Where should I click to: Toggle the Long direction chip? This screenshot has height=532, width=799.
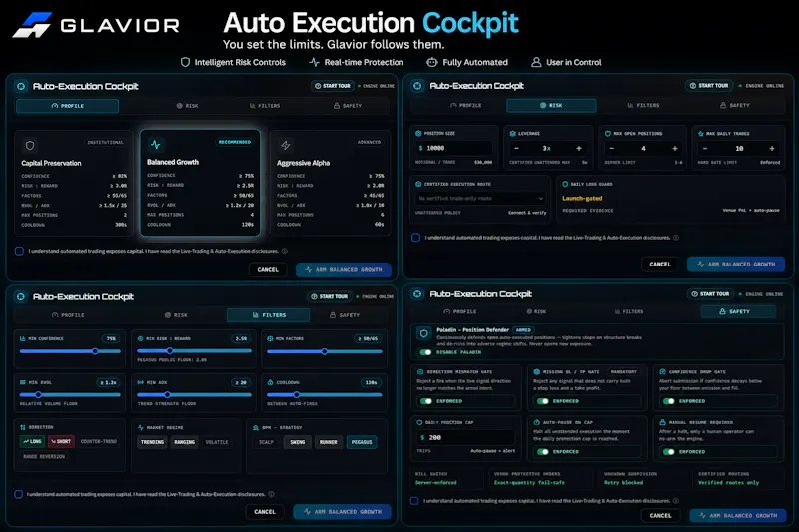point(32,441)
